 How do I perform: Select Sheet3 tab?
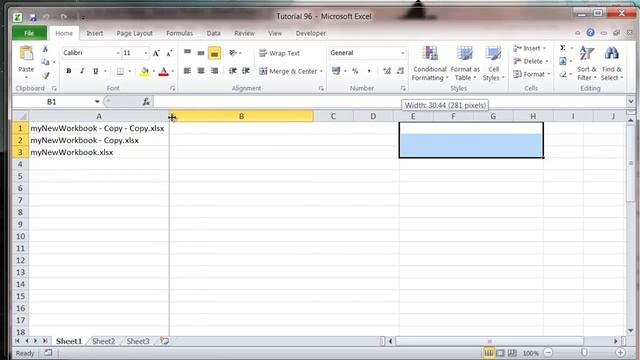point(138,341)
